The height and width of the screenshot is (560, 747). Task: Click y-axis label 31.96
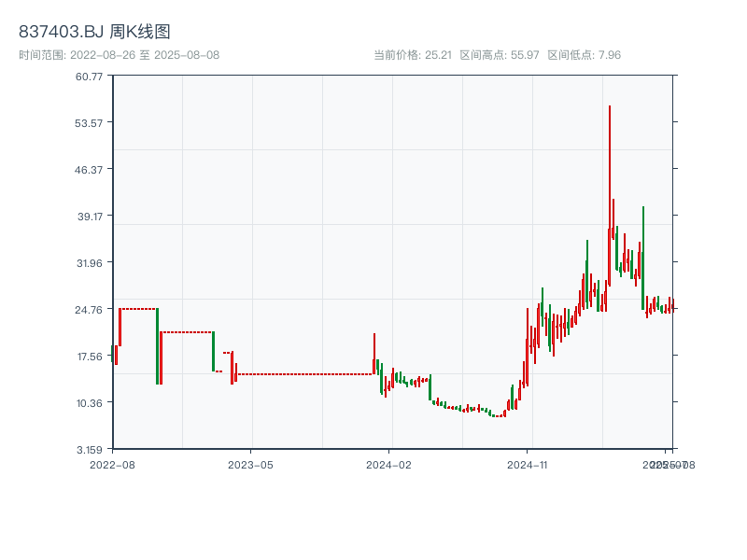tap(90, 263)
